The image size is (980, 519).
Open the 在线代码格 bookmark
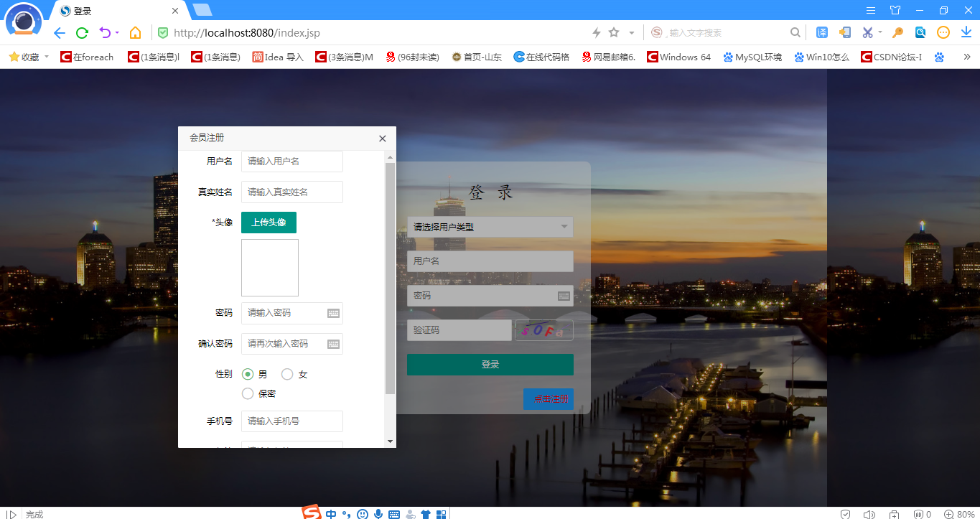[541, 57]
